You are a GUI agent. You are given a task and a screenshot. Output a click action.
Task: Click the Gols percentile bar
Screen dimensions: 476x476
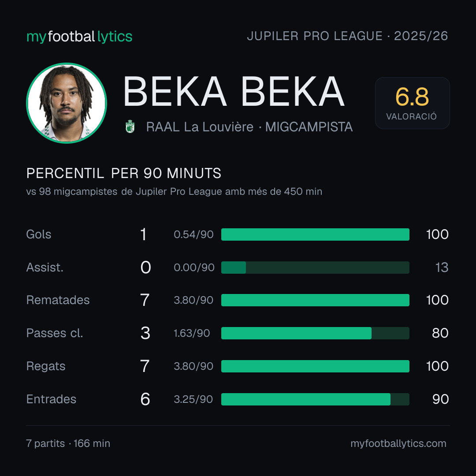[x=315, y=234]
